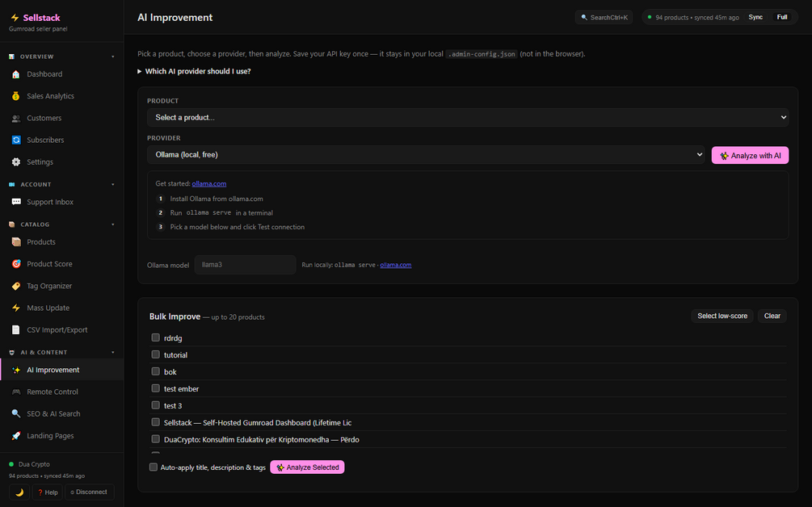Open ollama.com link beside Run locally
The image size is (812, 507).
396,265
